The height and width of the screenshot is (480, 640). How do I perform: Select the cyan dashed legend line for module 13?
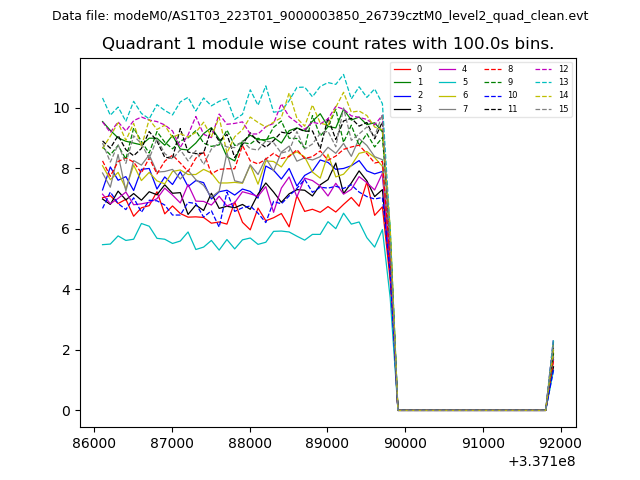coord(542,82)
